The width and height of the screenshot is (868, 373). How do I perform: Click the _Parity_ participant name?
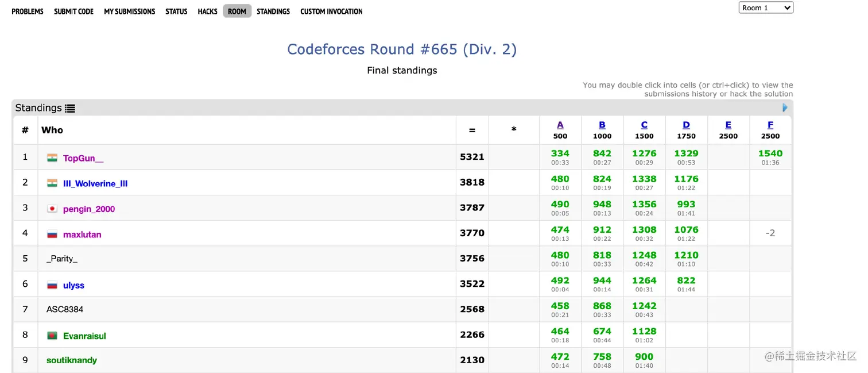(62, 259)
